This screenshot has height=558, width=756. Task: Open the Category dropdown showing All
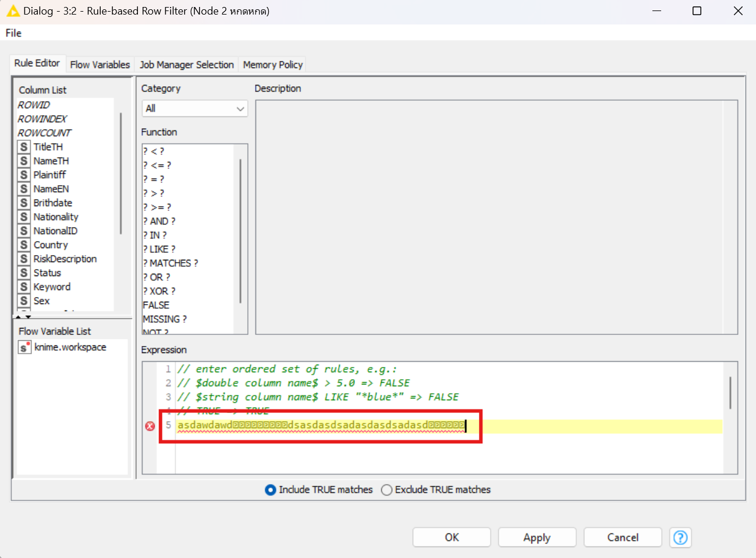tap(194, 108)
